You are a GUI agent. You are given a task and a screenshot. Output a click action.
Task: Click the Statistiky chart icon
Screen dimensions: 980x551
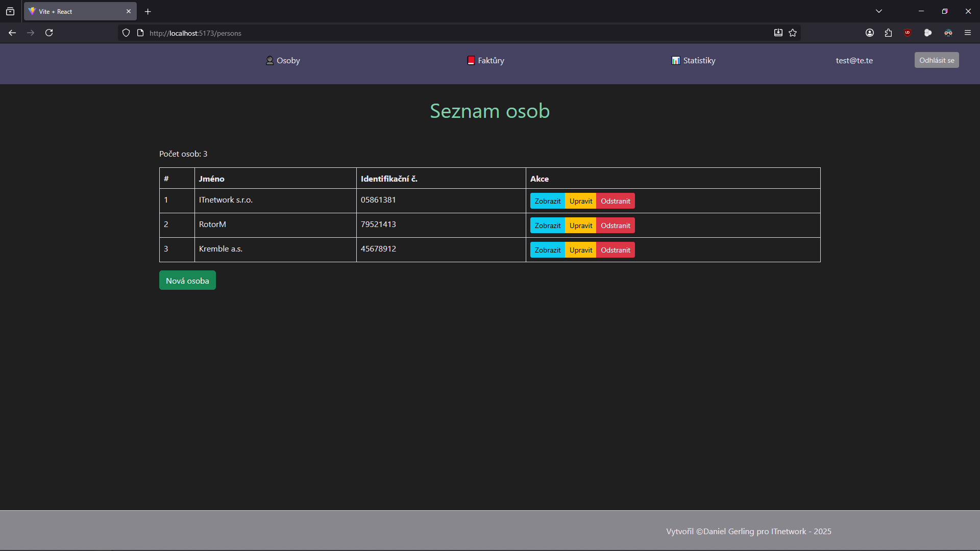tap(676, 60)
